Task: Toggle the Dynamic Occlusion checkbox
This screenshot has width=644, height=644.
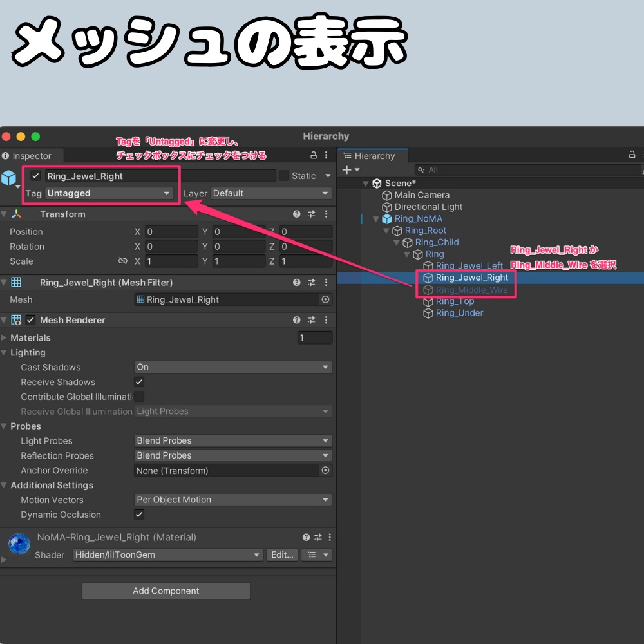Action: [x=138, y=515]
